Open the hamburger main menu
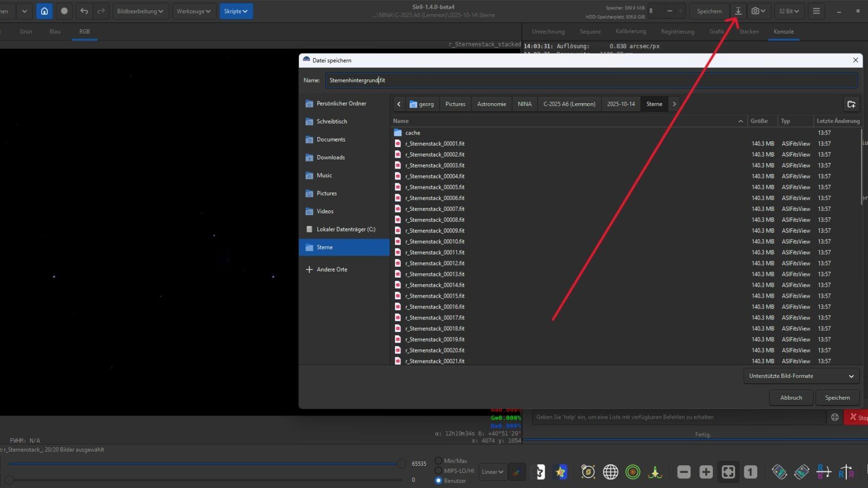 [816, 11]
